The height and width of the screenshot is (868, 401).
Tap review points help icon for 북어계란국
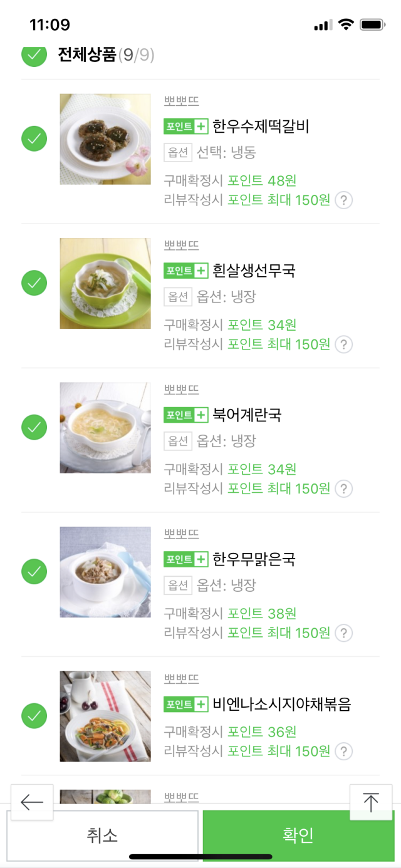pyautogui.click(x=343, y=488)
